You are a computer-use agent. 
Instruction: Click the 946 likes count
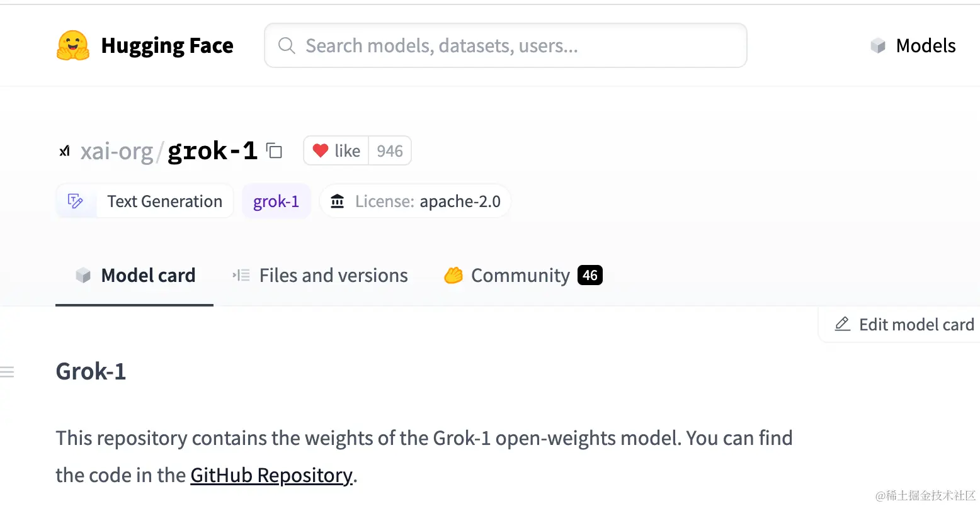point(390,151)
